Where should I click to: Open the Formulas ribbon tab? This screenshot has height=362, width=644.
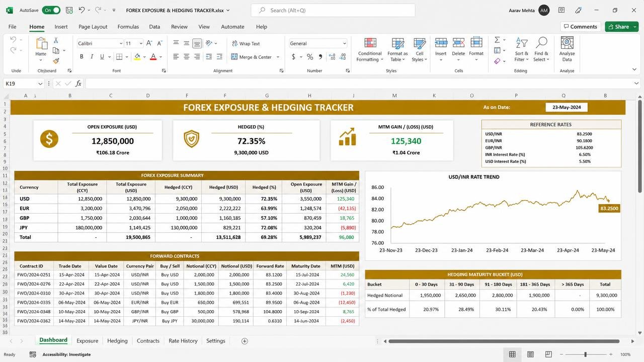[x=128, y=27]
